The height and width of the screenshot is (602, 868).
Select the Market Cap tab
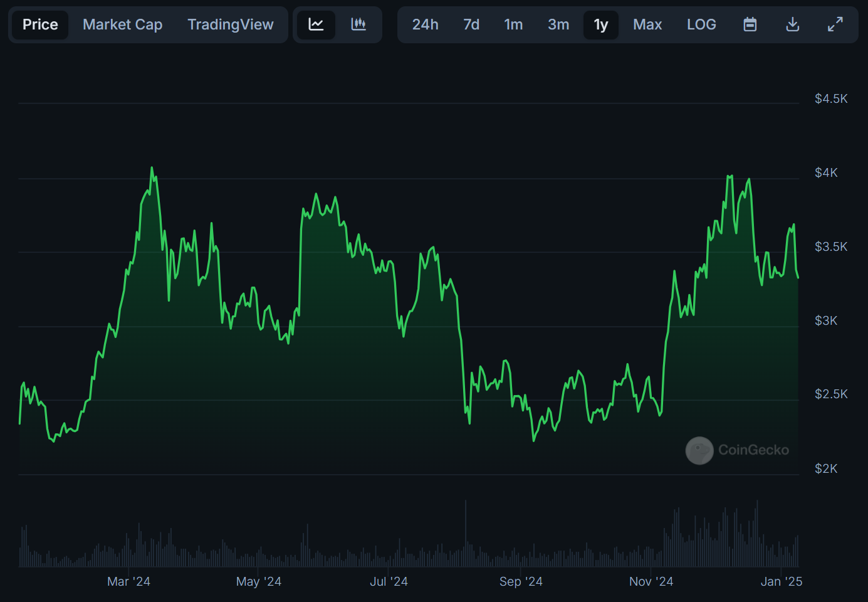tap(123, 24)
